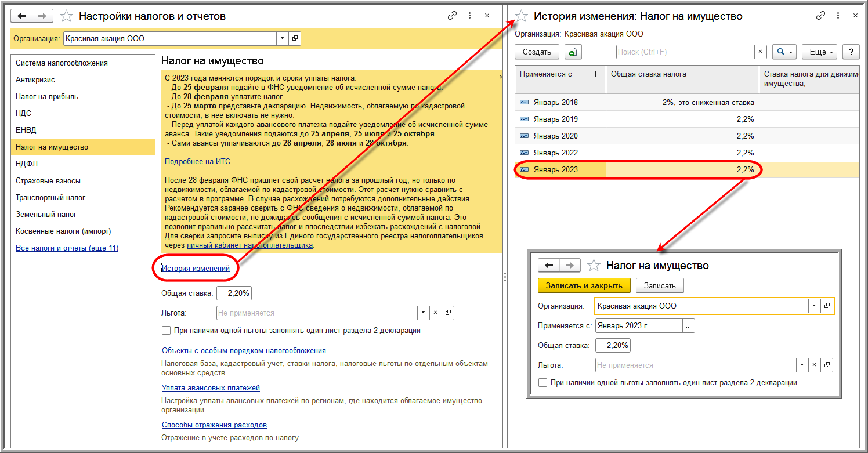Open more actions menu in История изменения window

click(838, 16)
